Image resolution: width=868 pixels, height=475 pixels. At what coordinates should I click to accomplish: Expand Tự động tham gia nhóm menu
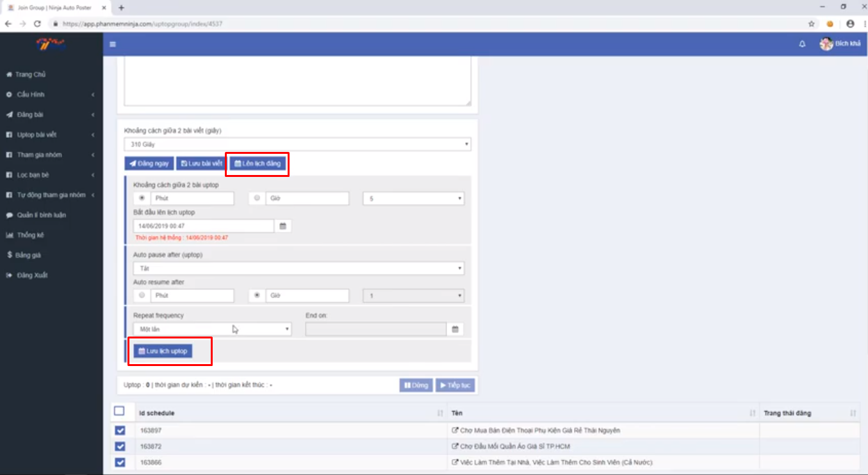pos(51,195)
